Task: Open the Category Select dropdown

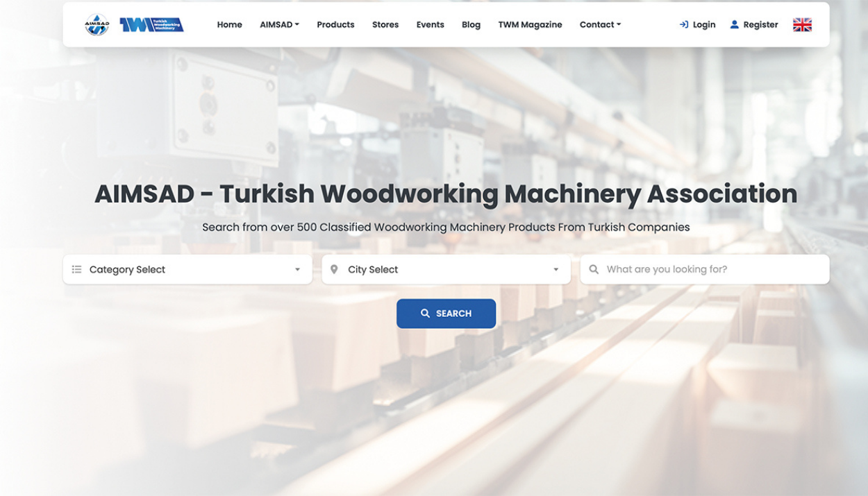Action: tap(187, 269)
